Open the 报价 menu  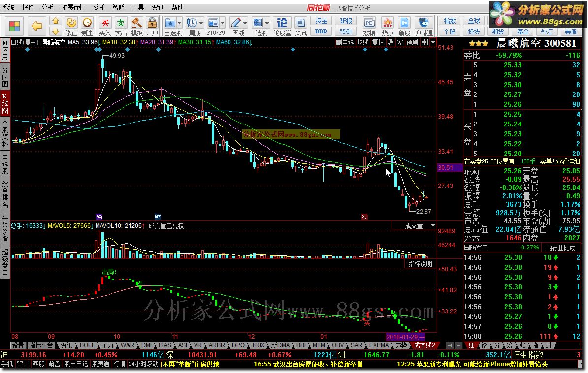pos(28,7)
